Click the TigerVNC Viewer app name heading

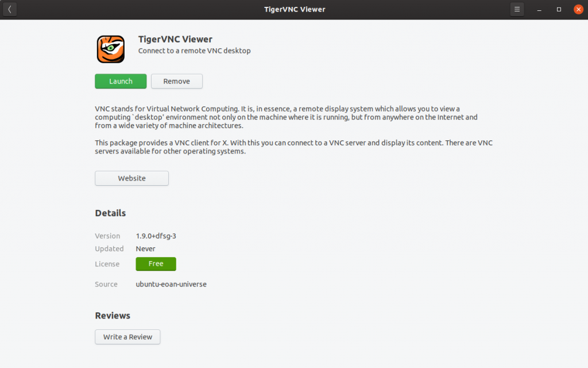[175, 39]
